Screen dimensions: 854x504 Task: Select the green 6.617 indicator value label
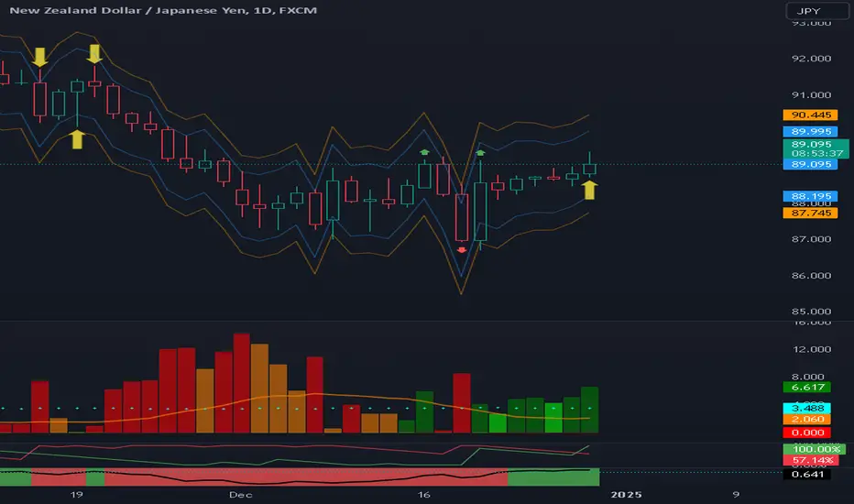pos(807,388)
